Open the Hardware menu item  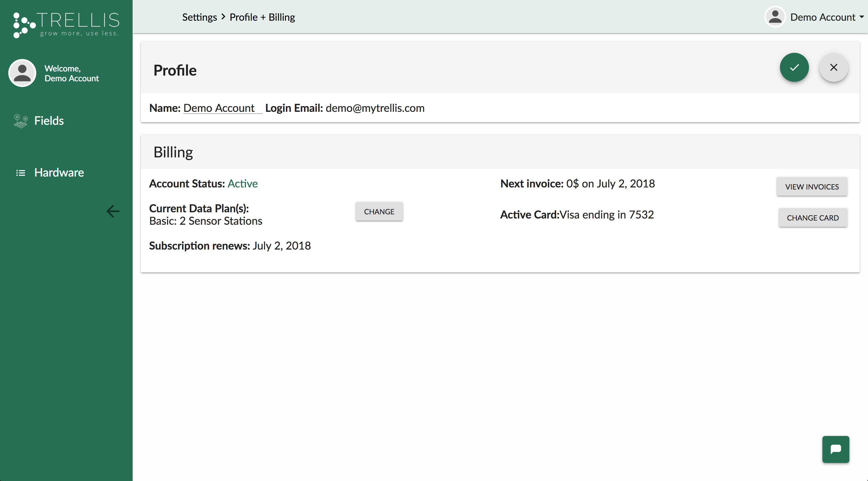coord(59,172)
